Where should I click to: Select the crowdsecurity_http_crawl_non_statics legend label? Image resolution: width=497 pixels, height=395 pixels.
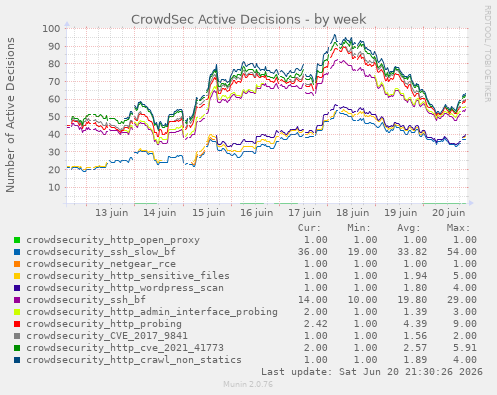coord(134,360)
